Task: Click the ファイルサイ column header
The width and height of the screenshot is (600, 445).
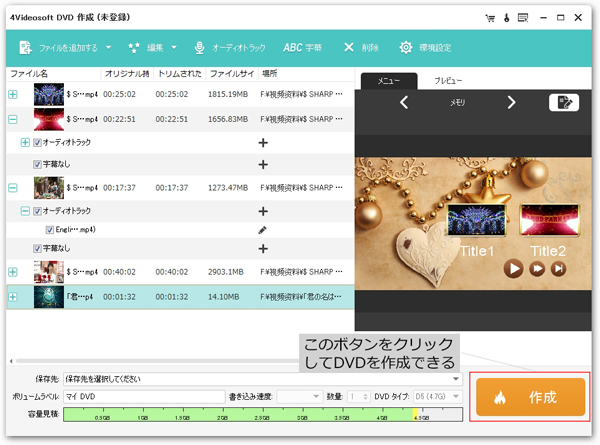Action: tap(232, 73)
